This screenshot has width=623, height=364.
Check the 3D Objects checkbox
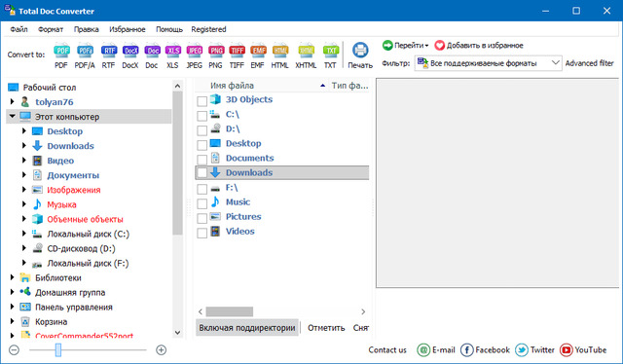[x=202, y=101]
